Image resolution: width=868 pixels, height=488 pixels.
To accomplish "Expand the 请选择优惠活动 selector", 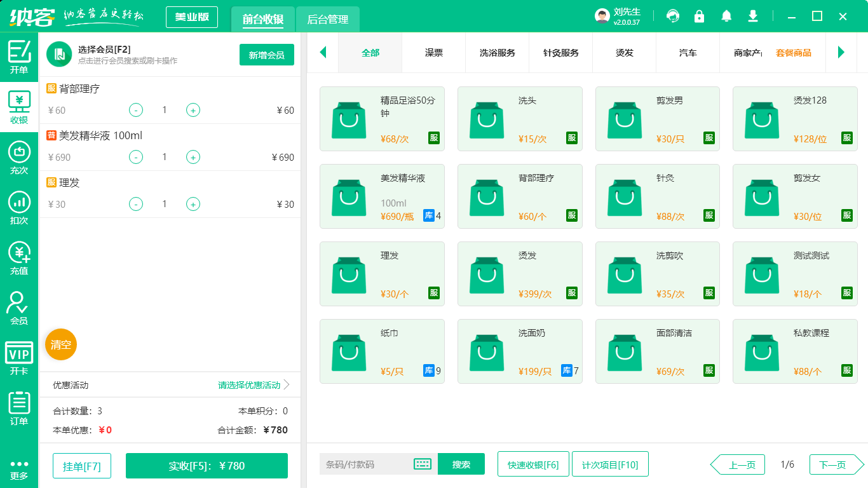I will pyautogui.click(x=247, y=384).
